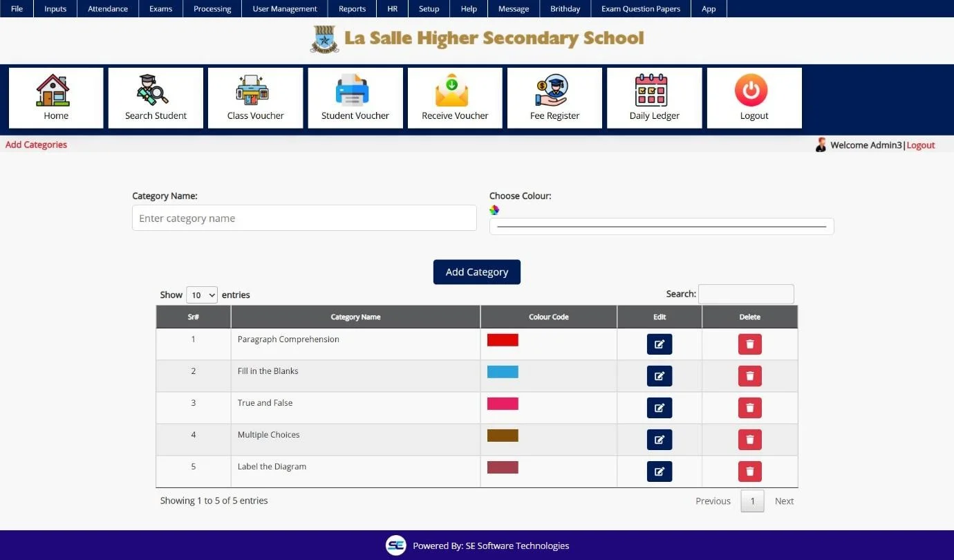Open the Exams menu
Image resolution: width=954 pixels, height=560 pixels.
160,9
